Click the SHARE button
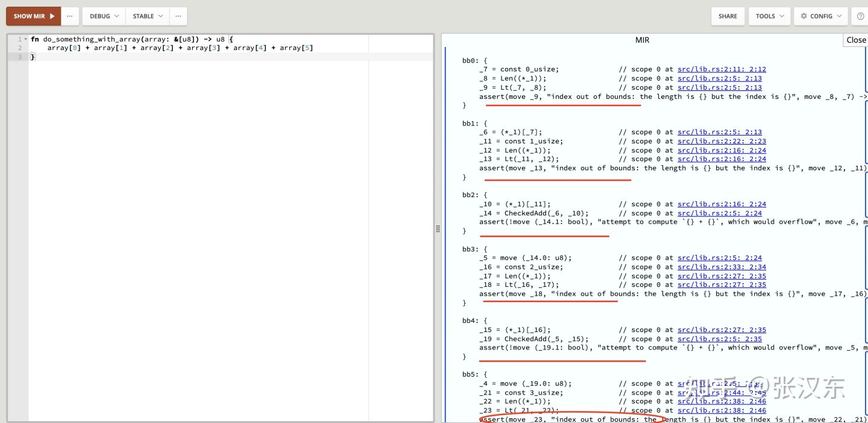 728,16
